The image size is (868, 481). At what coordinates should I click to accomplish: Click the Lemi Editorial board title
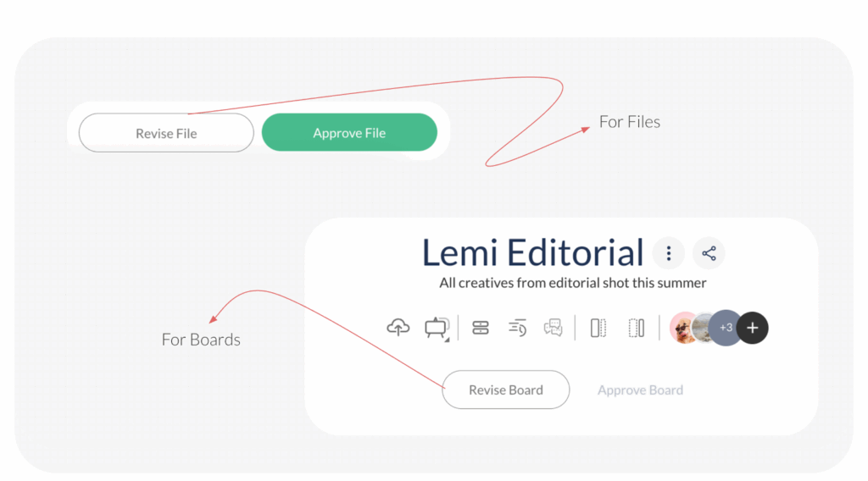(533, 252)
